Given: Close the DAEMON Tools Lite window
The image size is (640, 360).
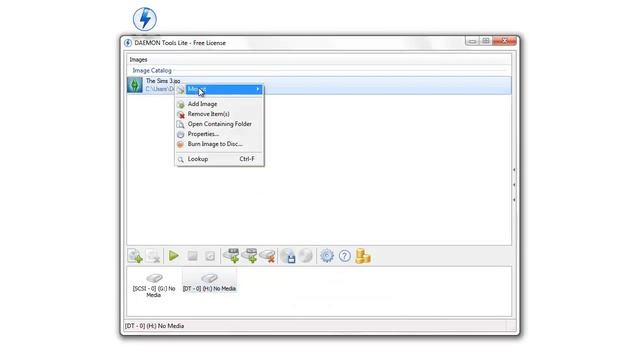Looking at the screenshot, I should 504,41.
